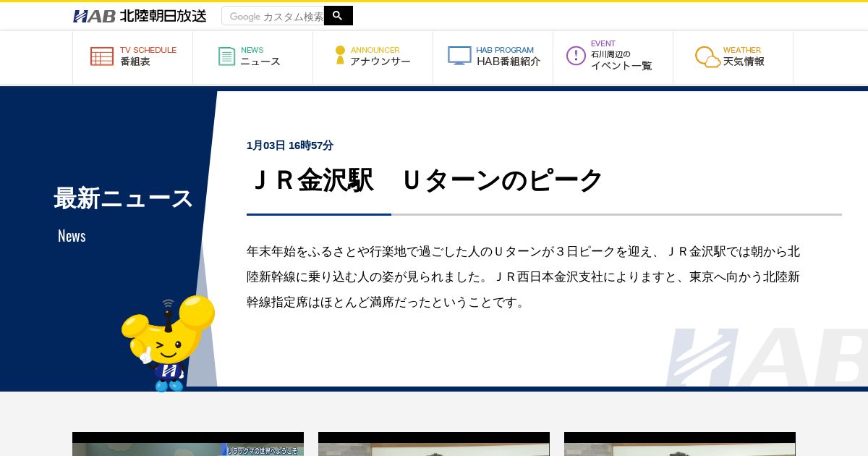Click the search magnifier button
Image resolution: width=868 pixels, height=456 pixels.
point(338,15)
